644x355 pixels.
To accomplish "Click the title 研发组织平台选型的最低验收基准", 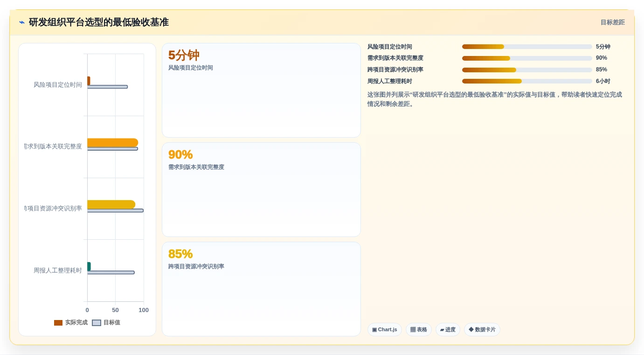I will [x=99, y=22].
